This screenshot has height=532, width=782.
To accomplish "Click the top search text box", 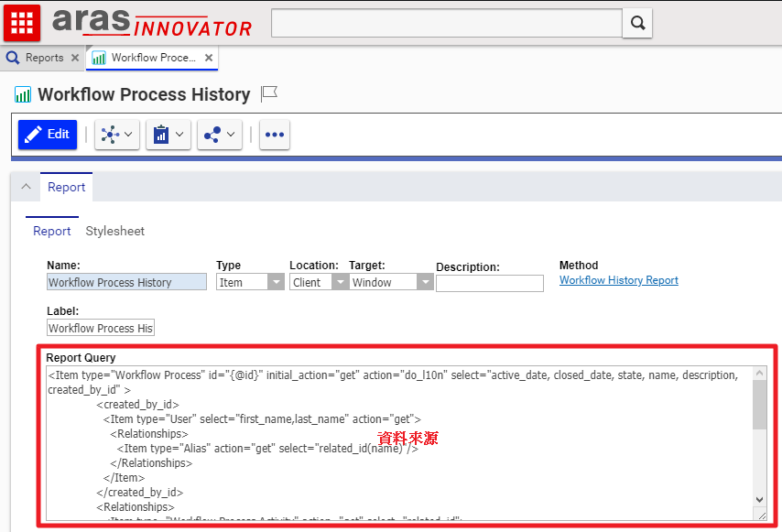I will (446, 23).
